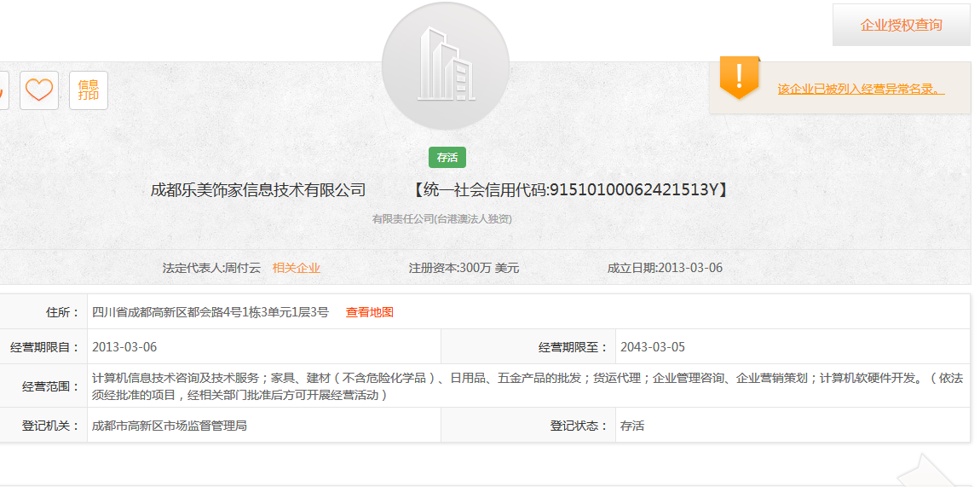Image resolution: width=980 pixels, height=487 pixels.
Task: Click the 经营期限至 date 2043-03-05
Action: pos(653,347)
